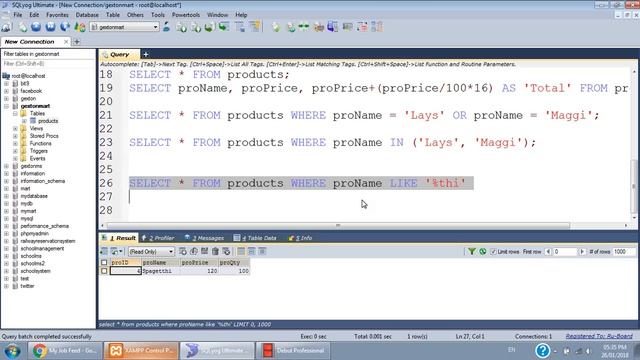Viewport: 640px width, 360px height.
Task: Click the editor horizontal scrollbar
Action: pos(338,225)
